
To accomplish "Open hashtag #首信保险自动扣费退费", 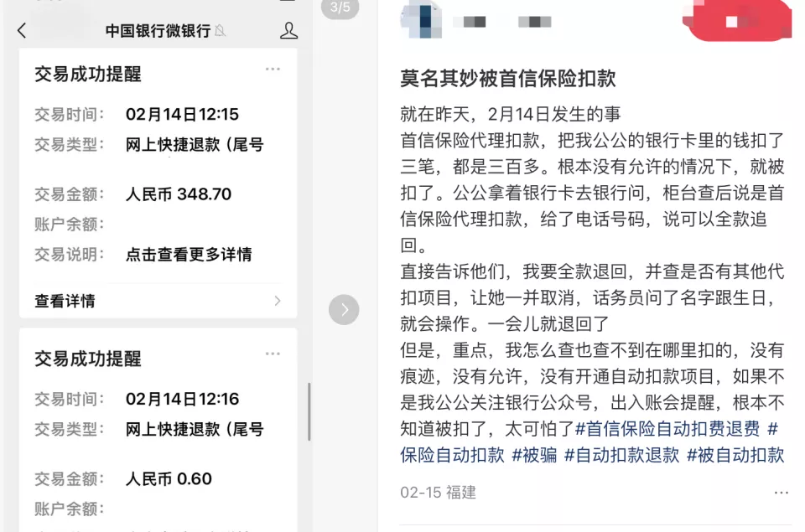I will pos(667,428).
